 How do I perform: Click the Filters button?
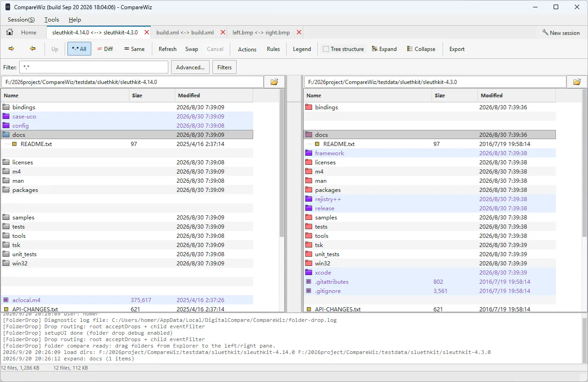tap(224, 67)
